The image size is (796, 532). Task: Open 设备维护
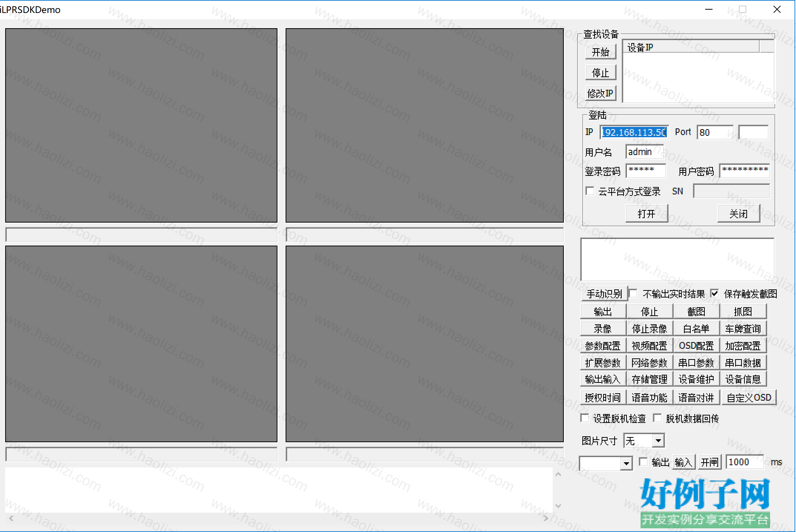[x=697, y=379]
